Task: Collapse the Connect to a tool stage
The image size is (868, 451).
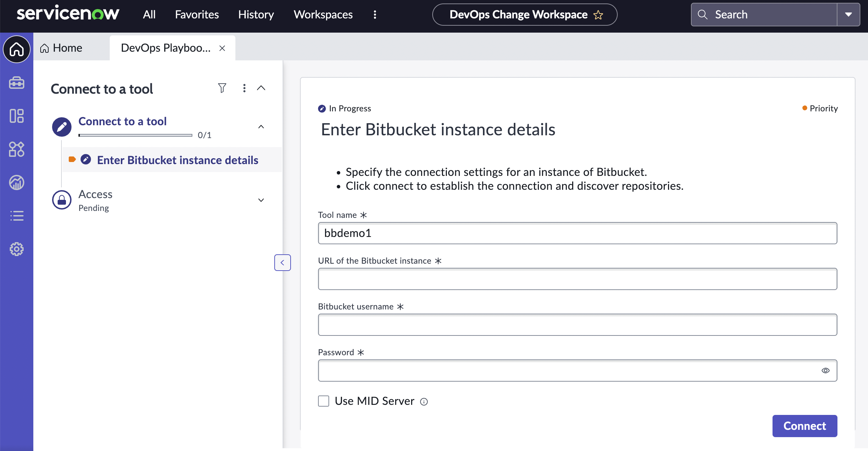Action: (261, 127)
